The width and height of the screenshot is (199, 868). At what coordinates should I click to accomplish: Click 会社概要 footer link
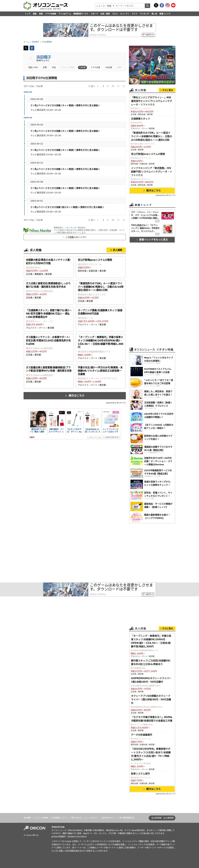click(x=27, y=818)
